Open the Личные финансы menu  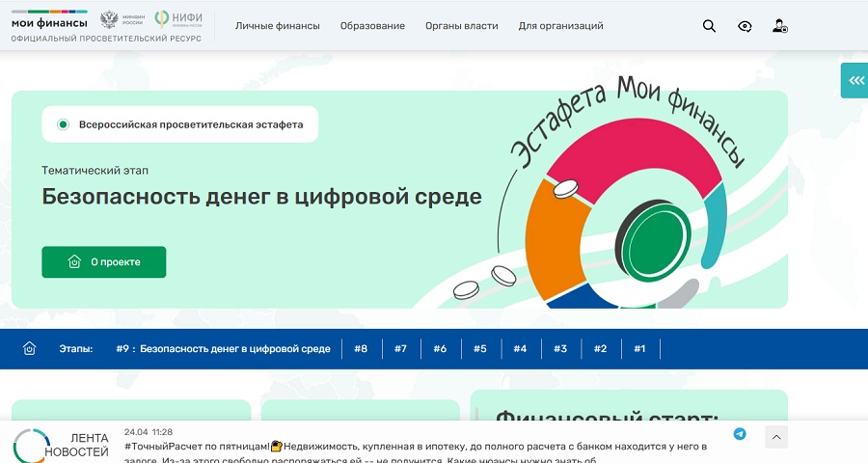(278, 26)
